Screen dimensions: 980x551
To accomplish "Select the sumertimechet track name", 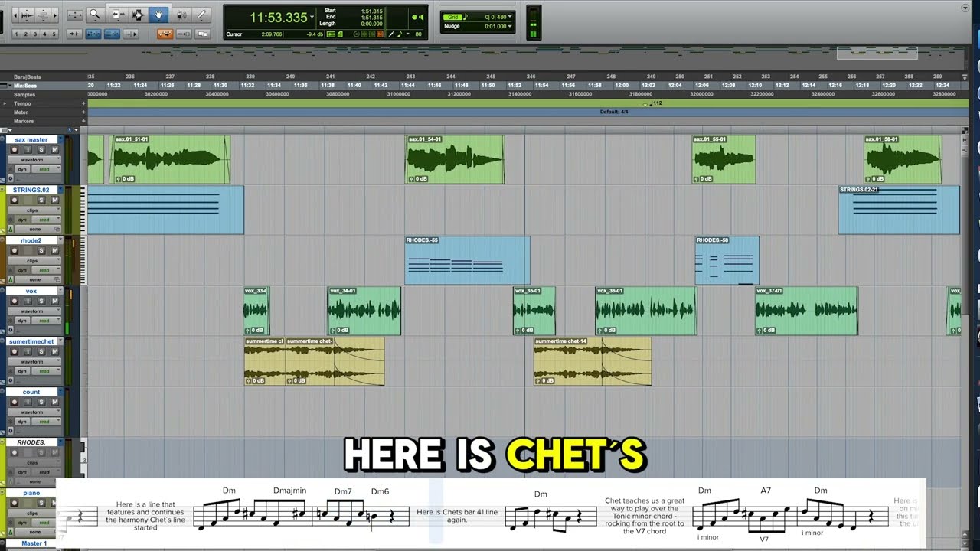I will (x=31, y=341).
